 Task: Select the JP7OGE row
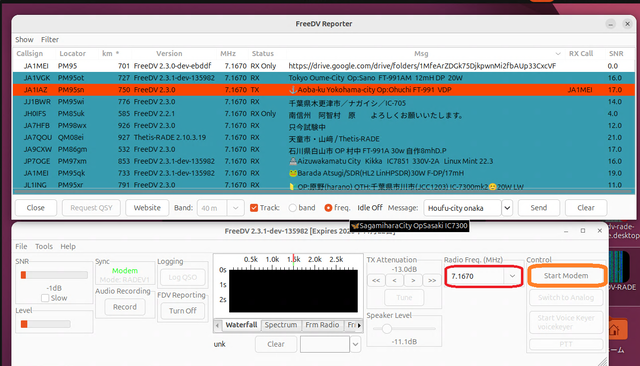pyautogui.click(x=324, y=161)
